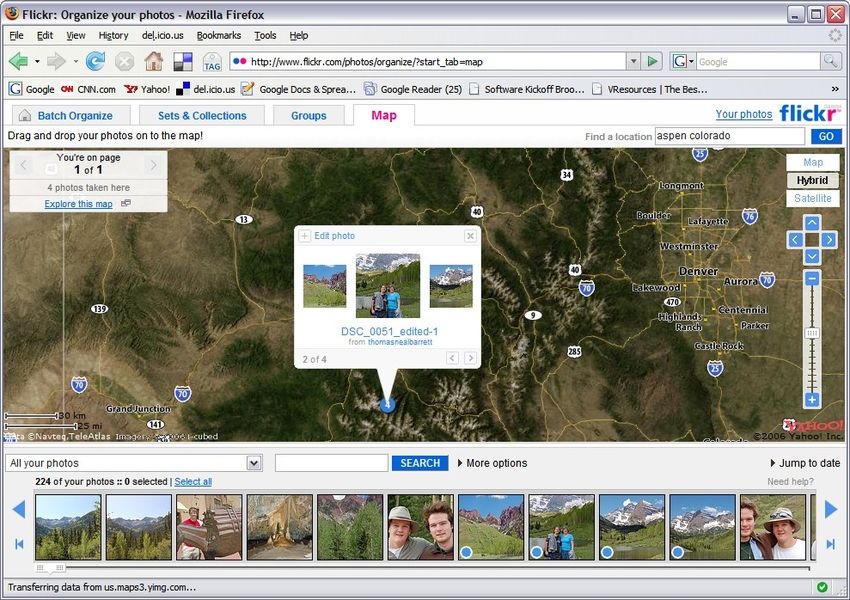Click the search magnifier icon
The width and height of the screenshot is (850, 600).
point(830,61)
